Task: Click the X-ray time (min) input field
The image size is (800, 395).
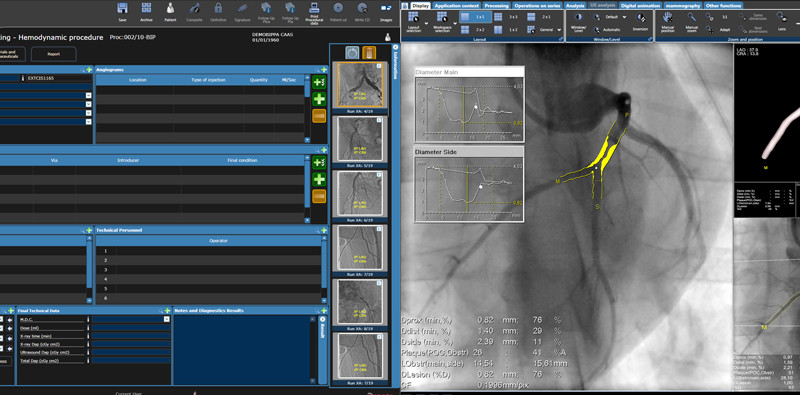Action: click(131, 336)
